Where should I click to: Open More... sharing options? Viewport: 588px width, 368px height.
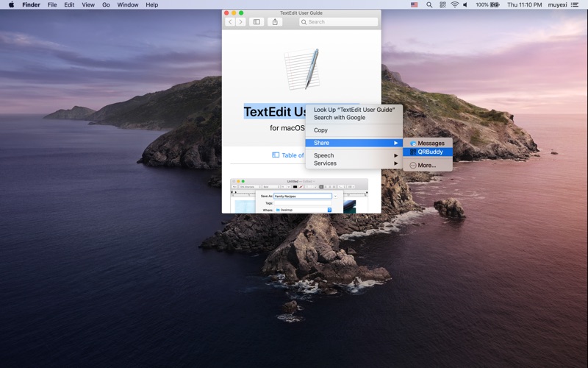[426, 166]
